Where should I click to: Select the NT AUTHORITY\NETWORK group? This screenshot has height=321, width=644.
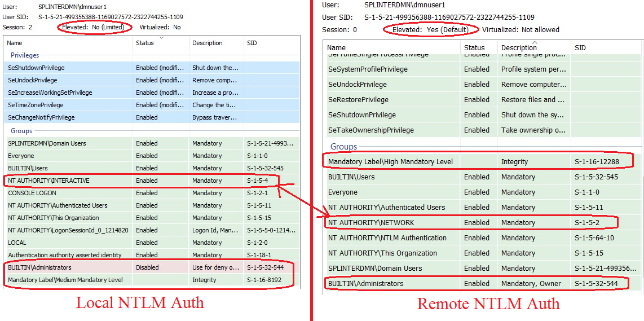371,223
